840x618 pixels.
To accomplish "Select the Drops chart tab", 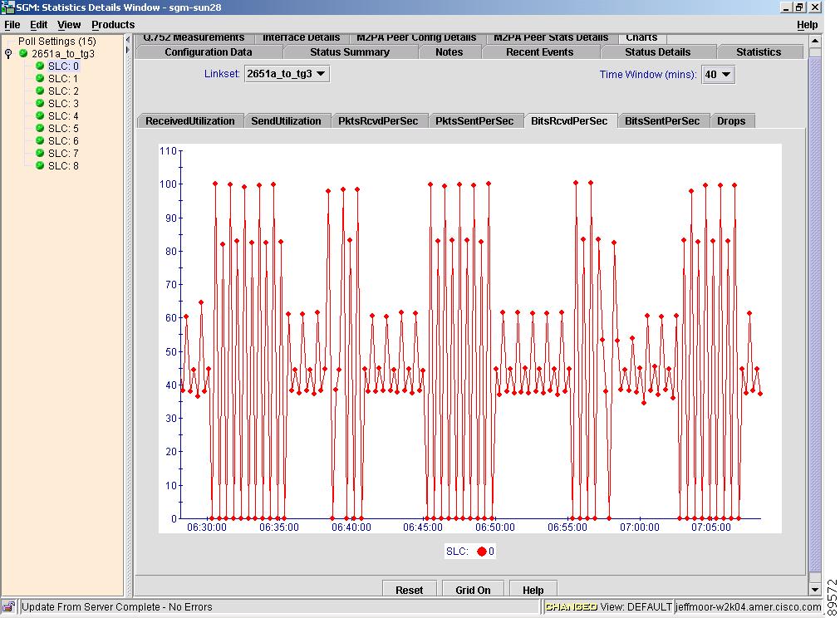I will tap(731, 121).
